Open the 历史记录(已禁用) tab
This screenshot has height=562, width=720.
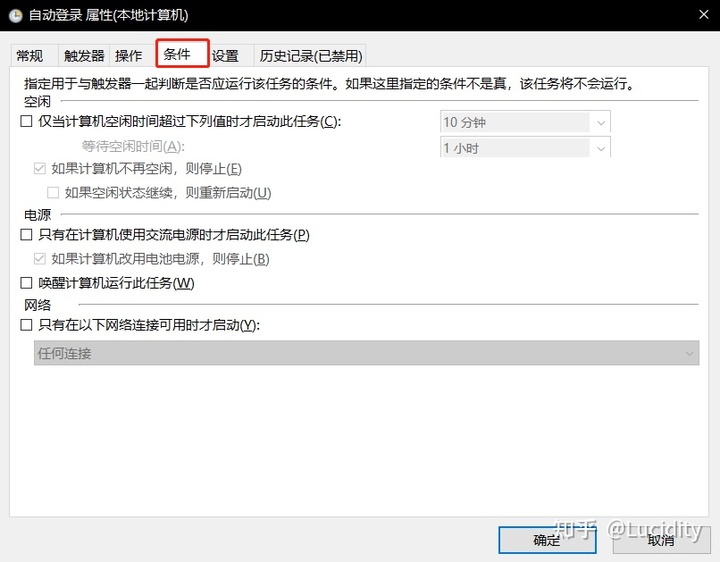(311, 56)
